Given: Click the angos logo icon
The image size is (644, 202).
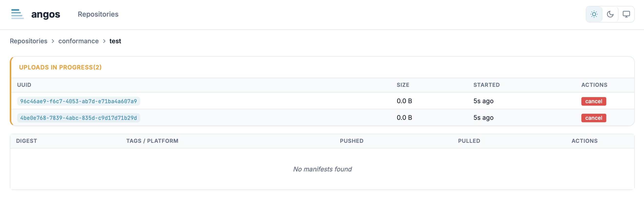Looking at the screenshot, I should pos(17,14).
